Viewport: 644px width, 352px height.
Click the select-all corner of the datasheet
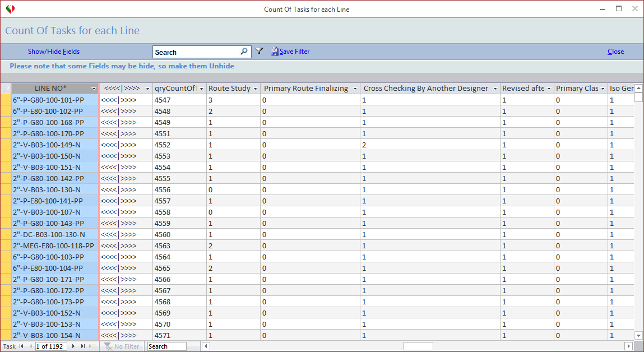(6, 89)
